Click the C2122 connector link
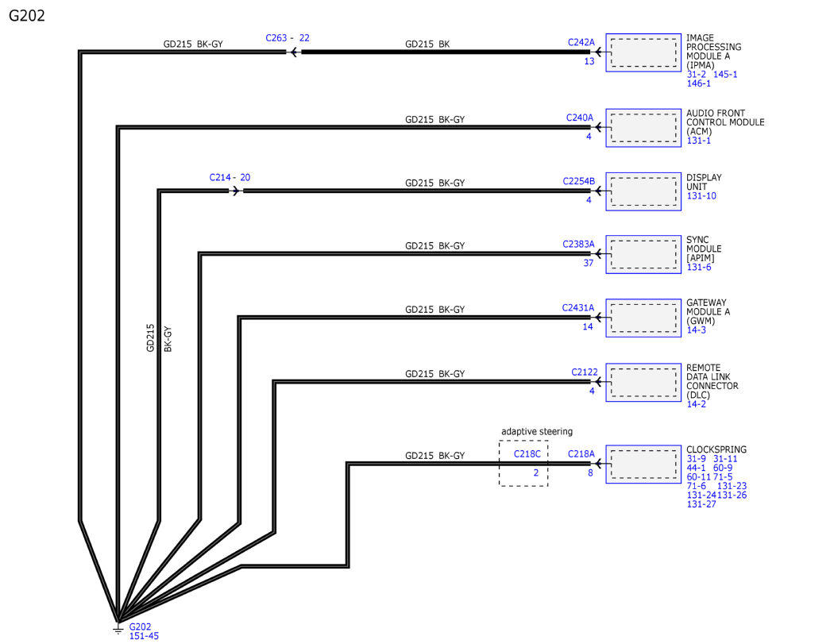Viewport: 834px width, 644px height. click(585, 372)
